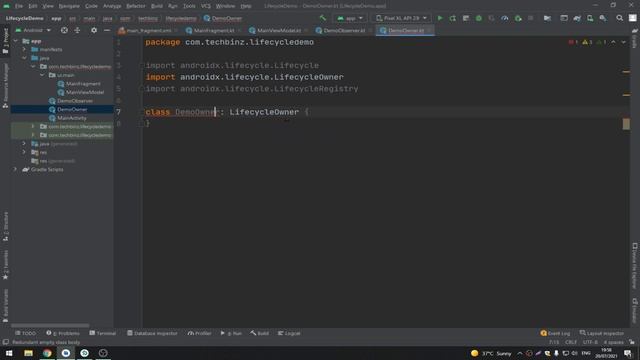The width and height of the screenshot is (640, 360).
Task: Click the Make Project hammer icon
Action: coord(323,18)
